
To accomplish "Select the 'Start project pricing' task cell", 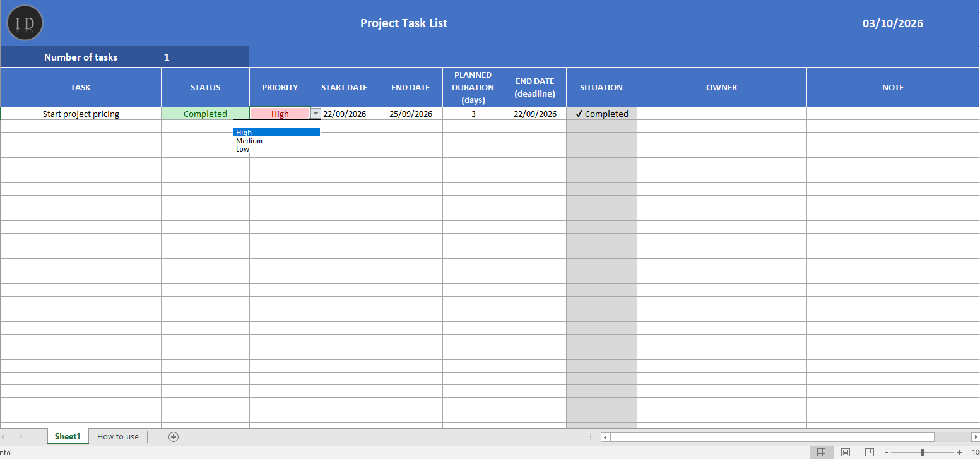I will pyautogui.click(x=81, y=114).
